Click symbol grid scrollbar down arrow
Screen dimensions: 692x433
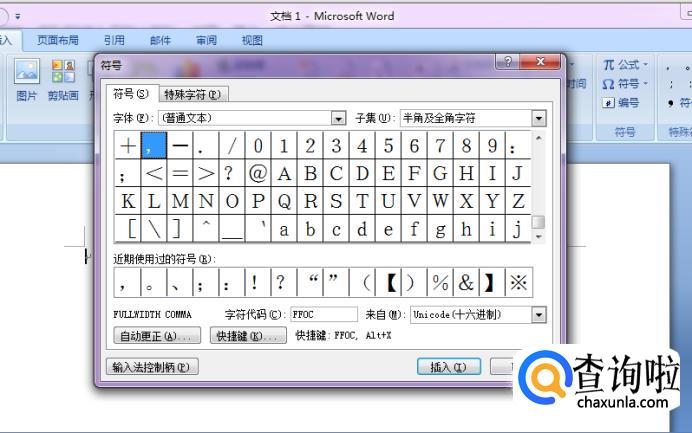(x=538, y=237)
